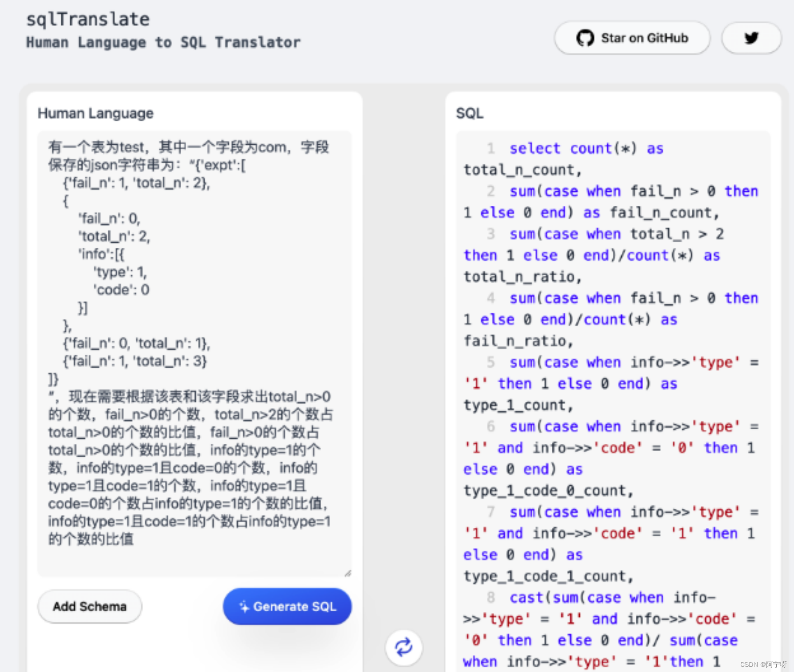The width and height of the screenshot is (794, 672).
Task: Click the 'Human Language' panel heading
Action: click(x=96, y=113)
